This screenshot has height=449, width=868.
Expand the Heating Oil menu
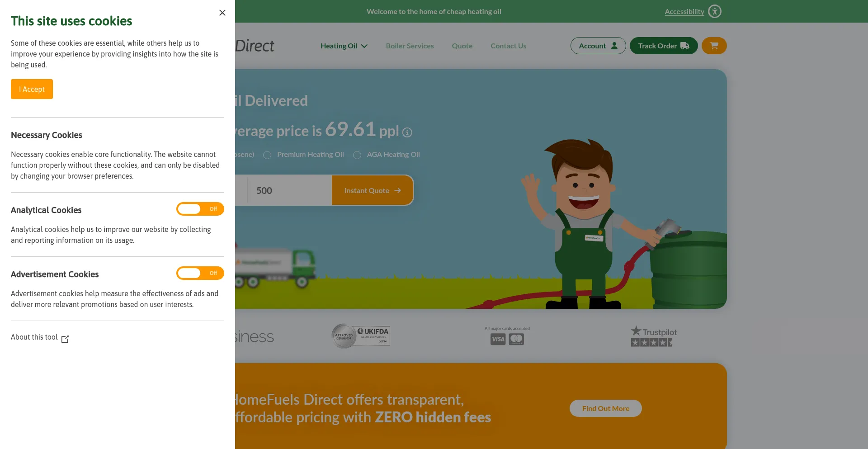(x=344, y=46)
